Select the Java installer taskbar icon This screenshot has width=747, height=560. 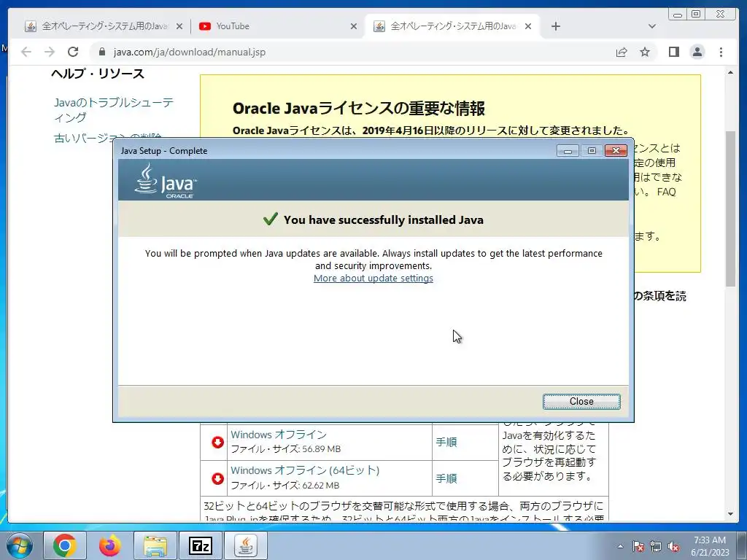pos(245,545)
